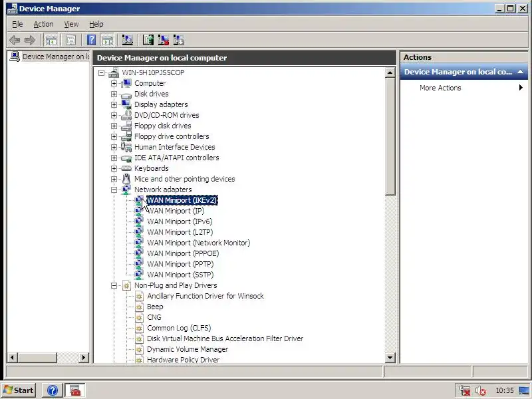Click the WIN-5H10PJS5COP computer root icon

pos(114,72)
